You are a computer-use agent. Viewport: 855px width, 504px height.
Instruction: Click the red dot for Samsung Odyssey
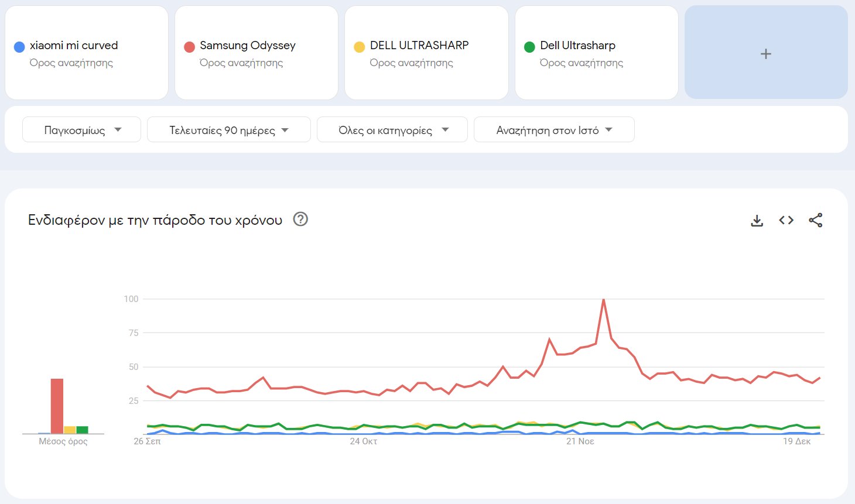point(189,47)
